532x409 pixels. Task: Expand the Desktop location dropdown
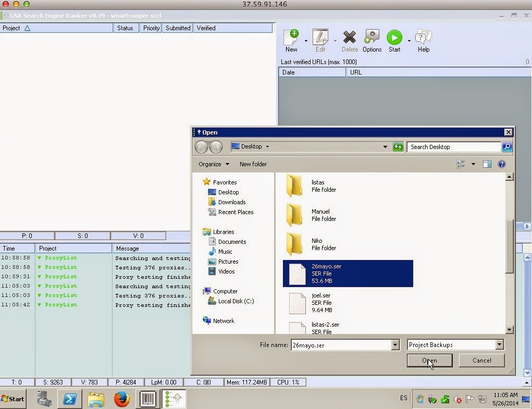click(x=267, y=147)
